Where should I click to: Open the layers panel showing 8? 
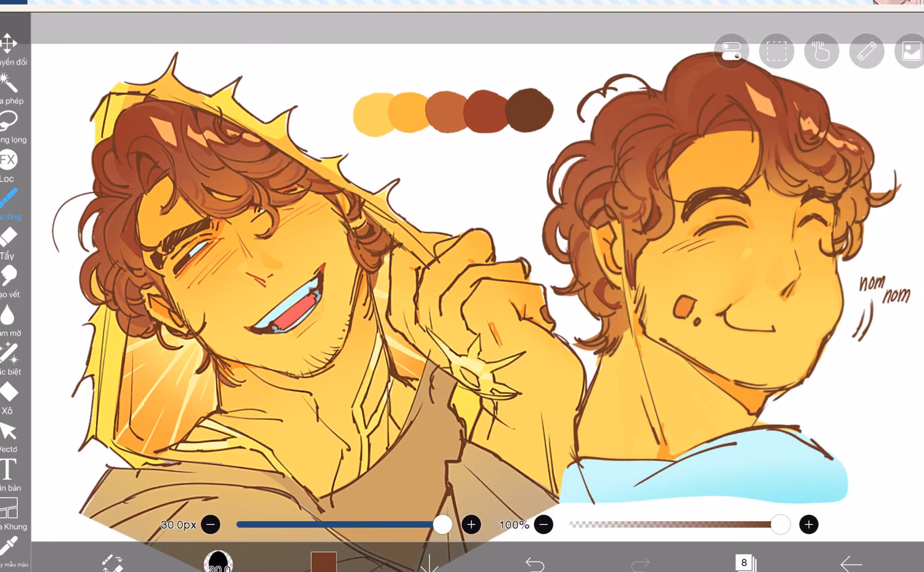pos(745,563)
